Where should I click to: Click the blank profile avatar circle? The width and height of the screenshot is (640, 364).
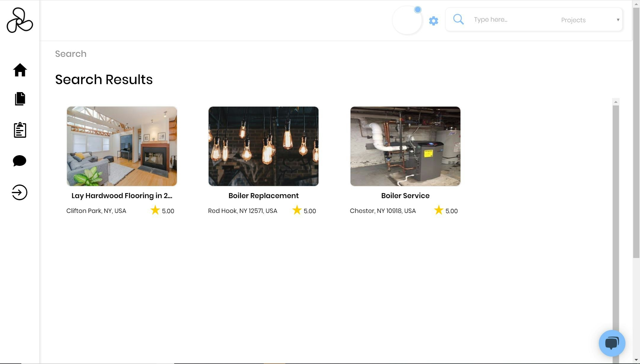[407, 21]
